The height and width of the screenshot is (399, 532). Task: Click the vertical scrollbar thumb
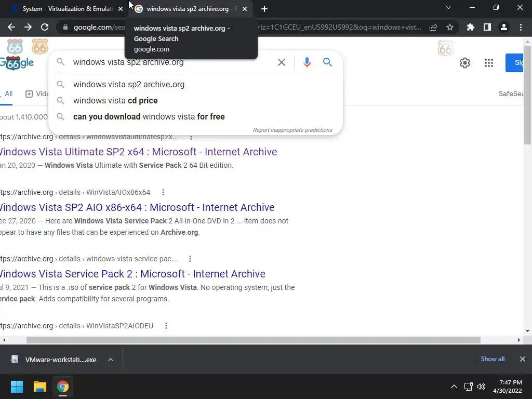(x=527, y=95)
